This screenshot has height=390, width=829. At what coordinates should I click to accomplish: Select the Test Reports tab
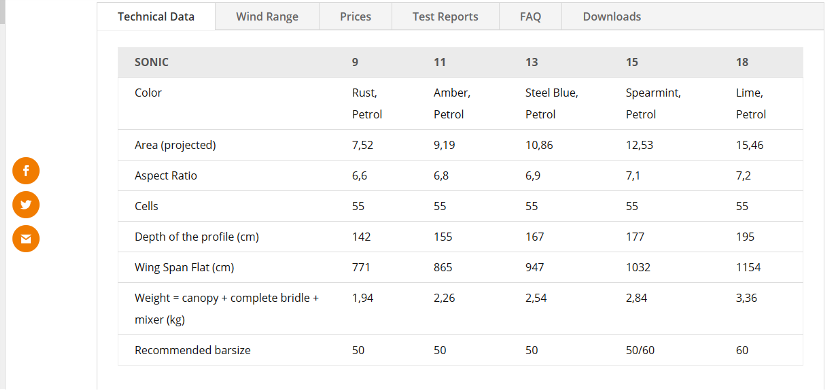[445, 16]
